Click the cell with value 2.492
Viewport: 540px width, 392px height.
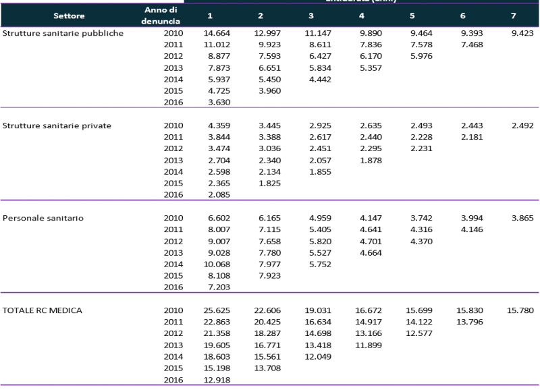pyautogui.click(x=524, y=125)
